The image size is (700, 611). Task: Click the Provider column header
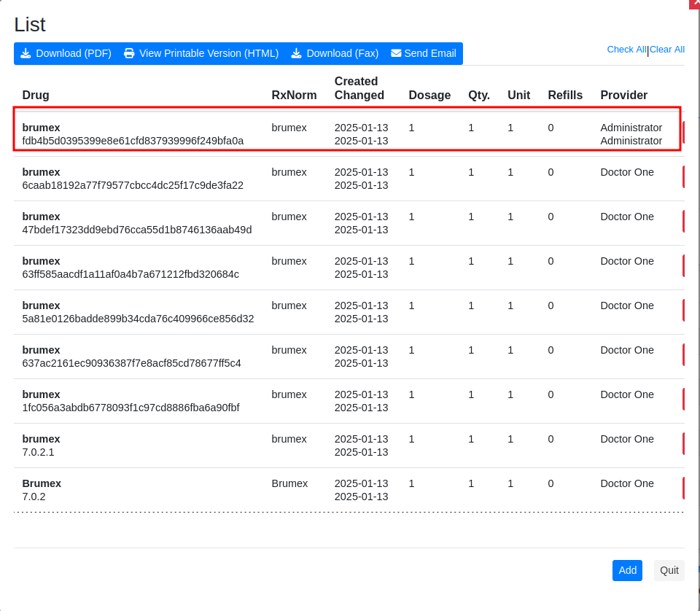tap(623, 95)
